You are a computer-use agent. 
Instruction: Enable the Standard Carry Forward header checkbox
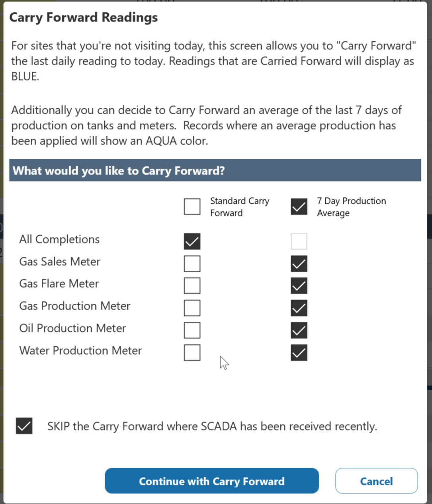(x=192, y=207)
